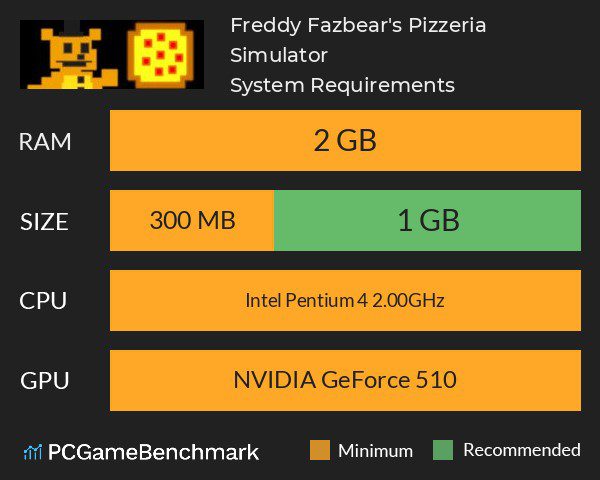
Task: Click the GPU row label
Action: coord(46,380)
